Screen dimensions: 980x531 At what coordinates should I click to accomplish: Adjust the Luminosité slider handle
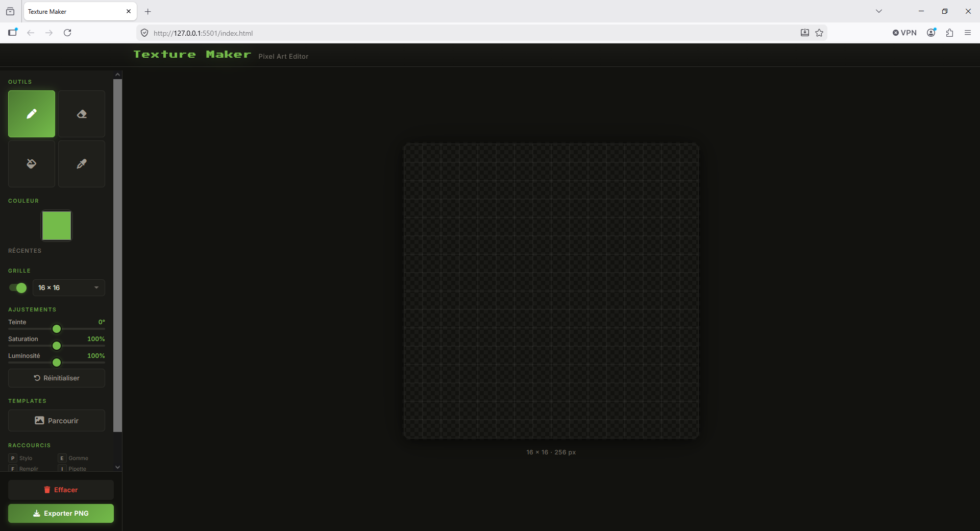tap(57, 363)
